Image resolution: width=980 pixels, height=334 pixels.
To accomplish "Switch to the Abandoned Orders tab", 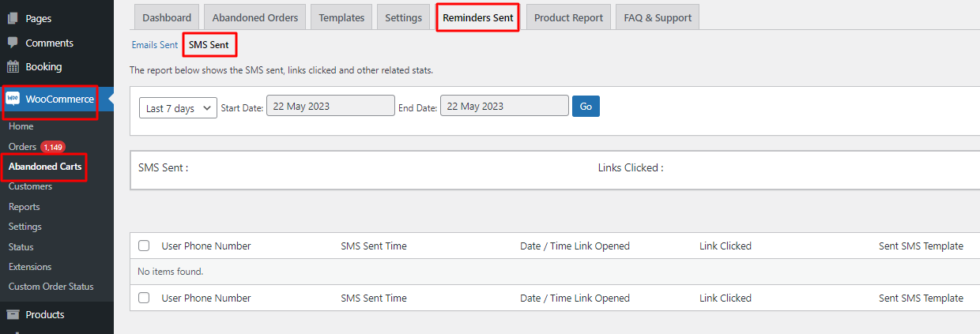I will pos(255,17).
